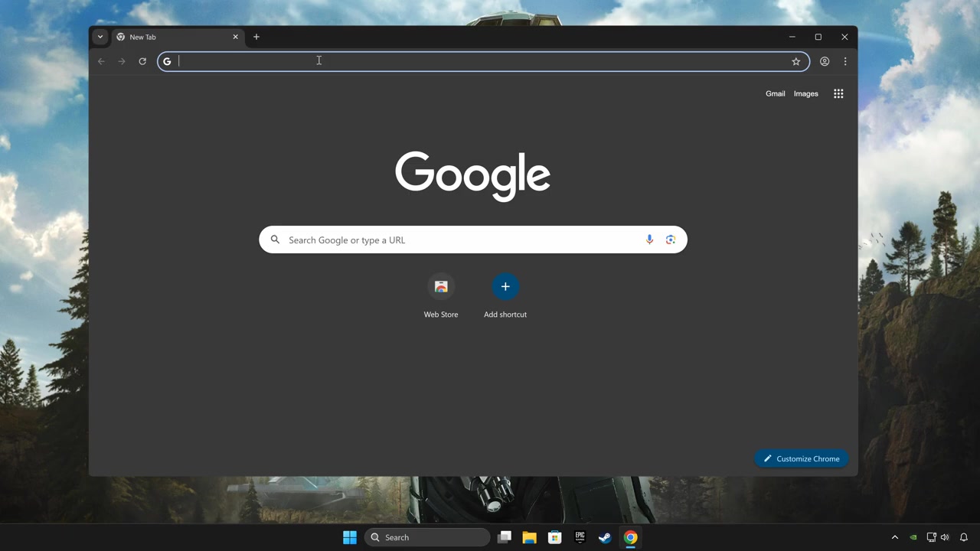Start voice search with microphone icon
This screenshot has width=980, height=551.
649,240
